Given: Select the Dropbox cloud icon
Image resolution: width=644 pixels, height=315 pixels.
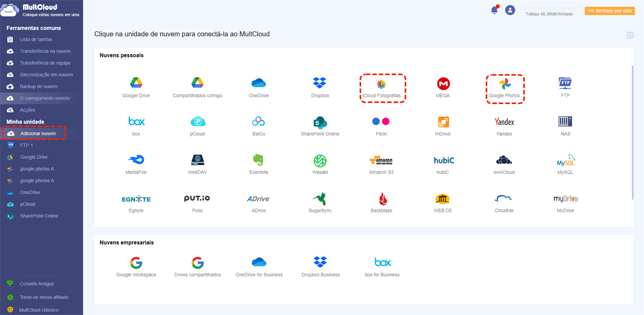Looking at the screenshot, I should tap(320, 83).
